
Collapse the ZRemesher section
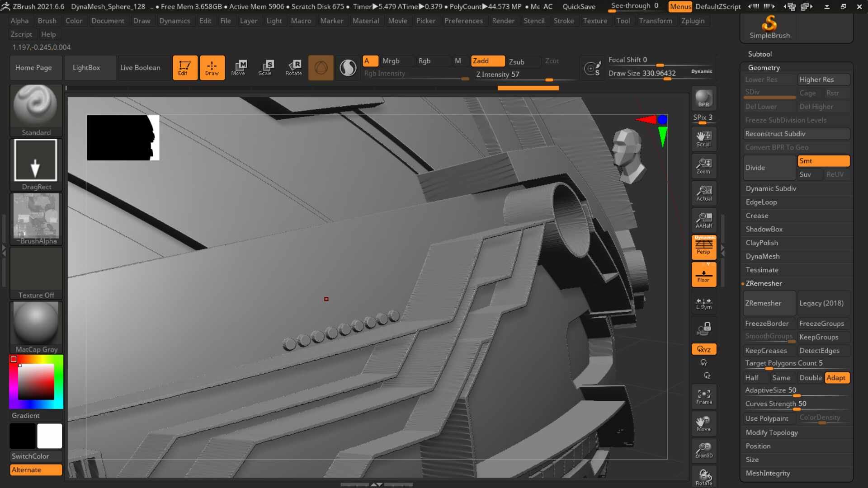click(x=764, y=283)
